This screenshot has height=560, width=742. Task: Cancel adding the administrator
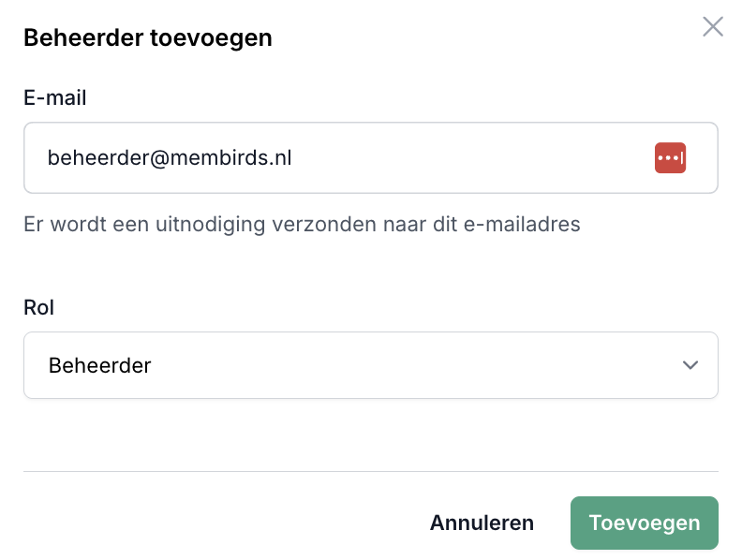click(482, 523)
